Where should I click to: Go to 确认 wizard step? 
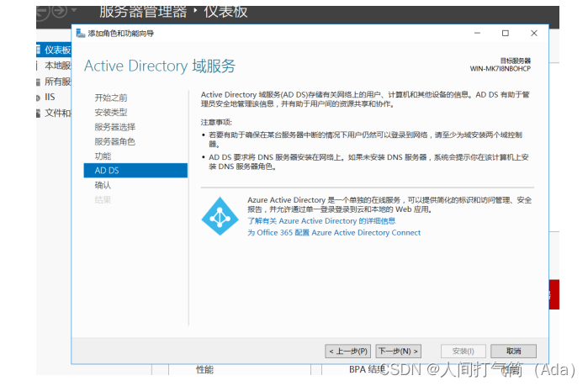(103, 185)
